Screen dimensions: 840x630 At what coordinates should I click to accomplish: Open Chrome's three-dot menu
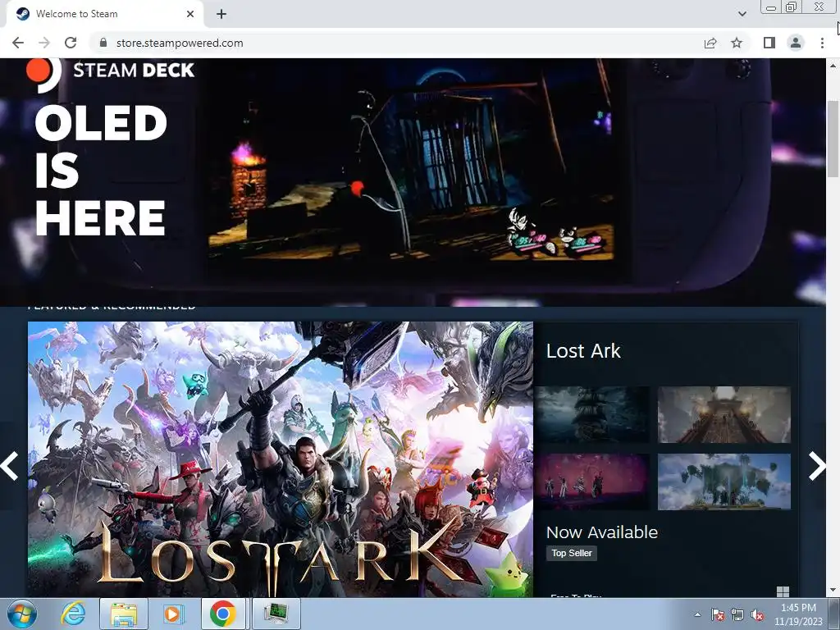pyautogui.click(x=822, y=43)
